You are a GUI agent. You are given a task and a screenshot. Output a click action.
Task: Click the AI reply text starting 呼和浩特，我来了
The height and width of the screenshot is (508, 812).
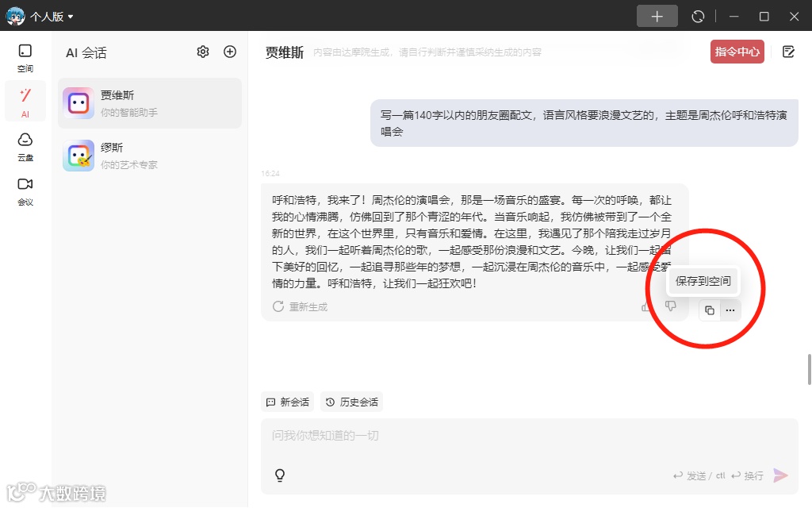point(472,241)
